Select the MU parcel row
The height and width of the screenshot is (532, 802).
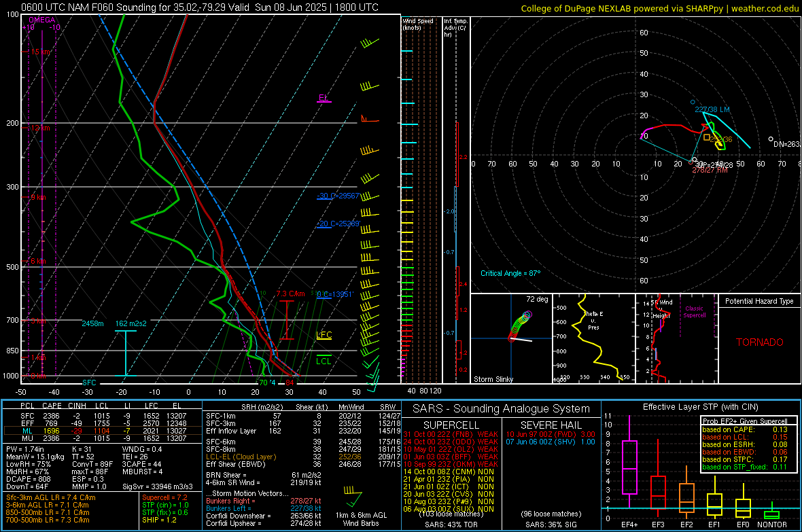(x=103, y=438)
